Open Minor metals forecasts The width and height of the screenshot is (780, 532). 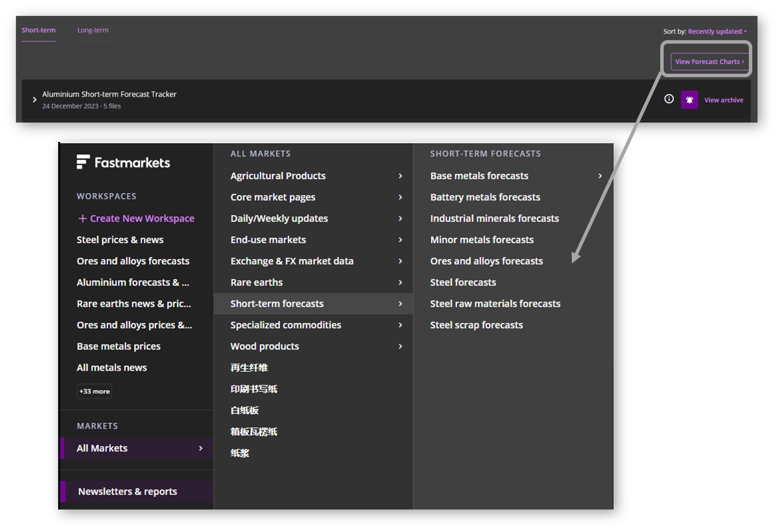[482, 240]
